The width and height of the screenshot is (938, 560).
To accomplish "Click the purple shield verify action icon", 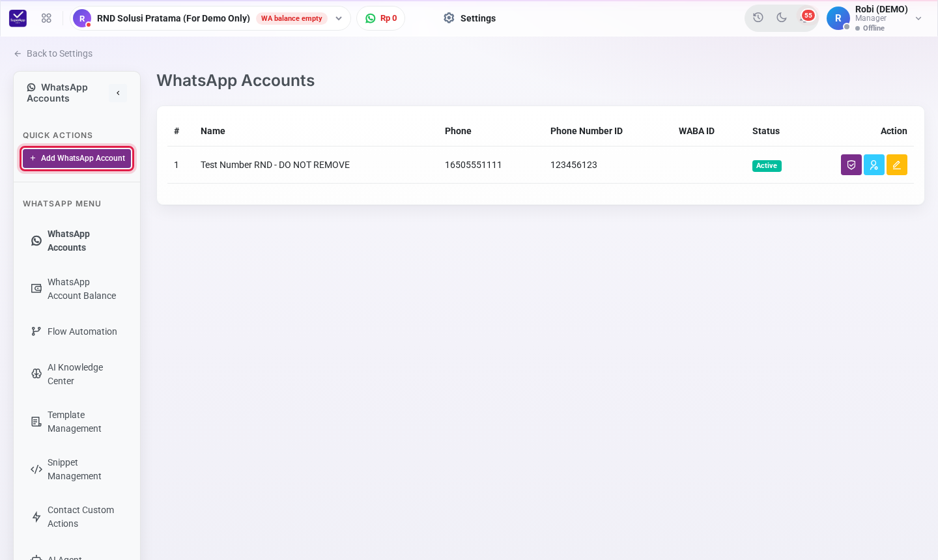I will (x=851, y=165).
